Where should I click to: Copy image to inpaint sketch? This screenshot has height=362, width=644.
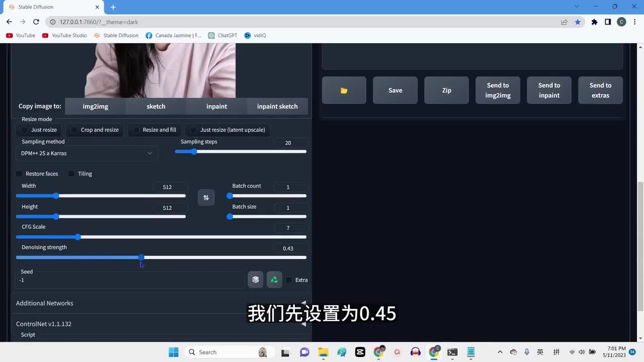point(277,107)
